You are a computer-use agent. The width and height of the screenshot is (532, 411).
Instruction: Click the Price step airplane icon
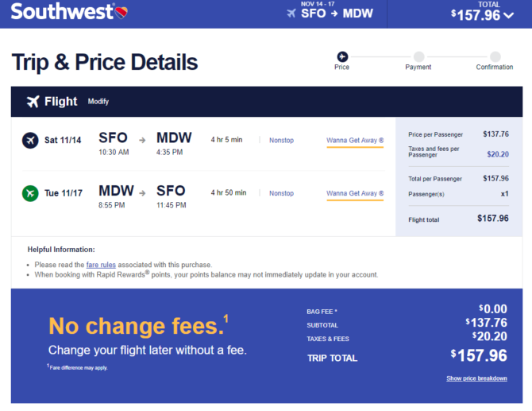[342, 56]
